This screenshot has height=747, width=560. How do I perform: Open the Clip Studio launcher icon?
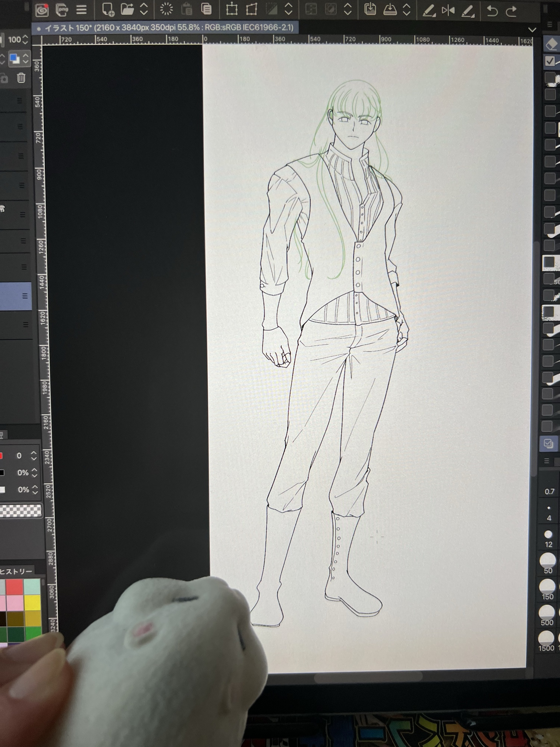click(x=42, y=10)
